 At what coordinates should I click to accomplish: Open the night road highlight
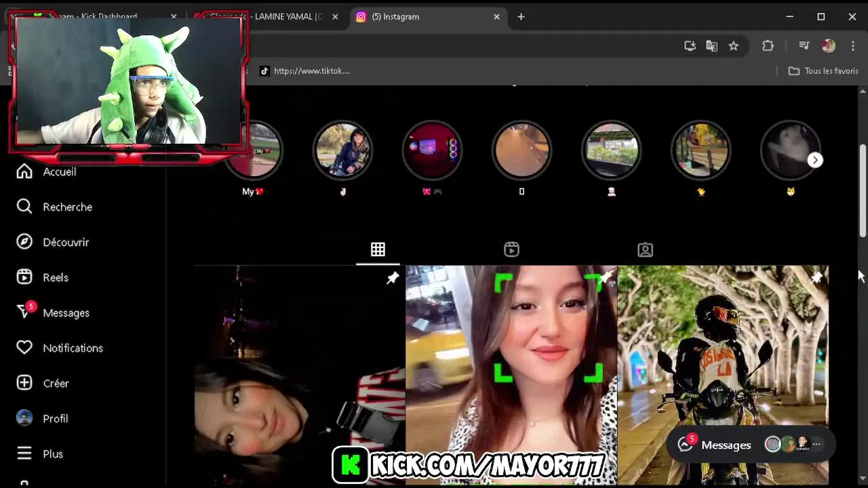point(521,150)
